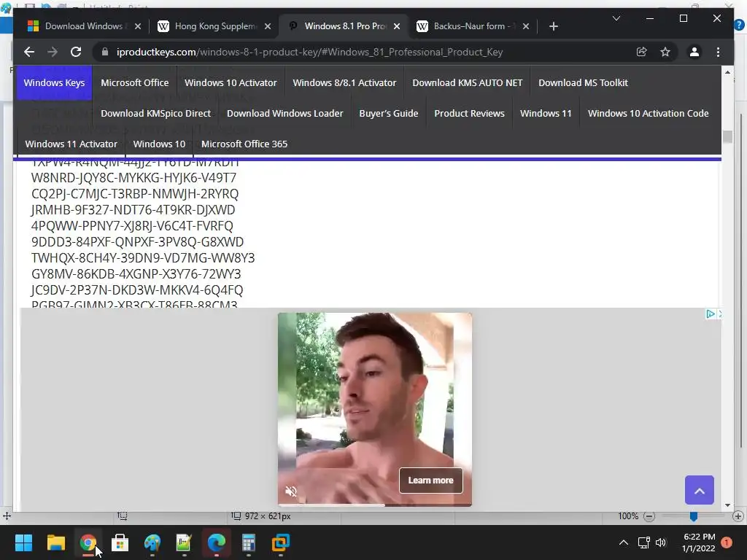Open Windows 10 Activation Code page
The width and height of the screenshot is (747, 560).
tap(649, 113)
